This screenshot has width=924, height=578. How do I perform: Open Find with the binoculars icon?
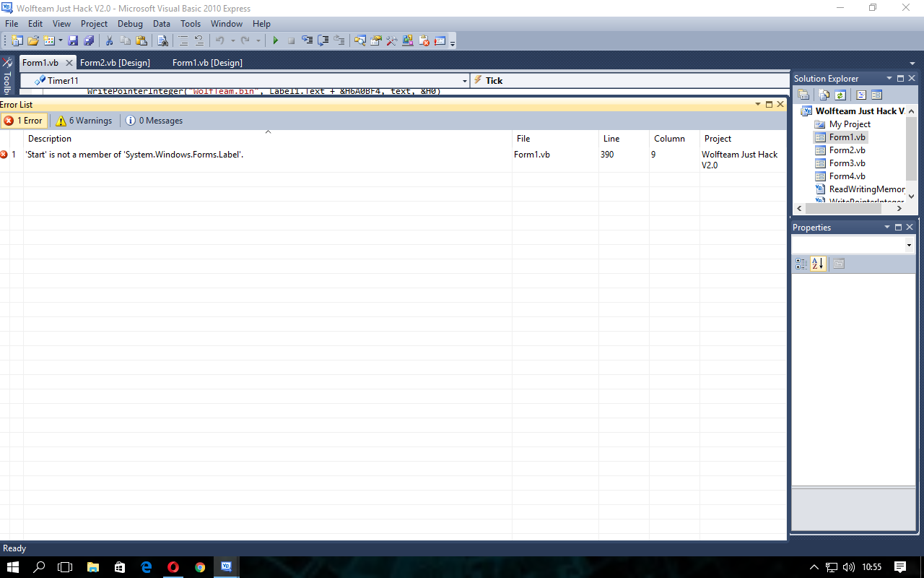tap(162, 40)
